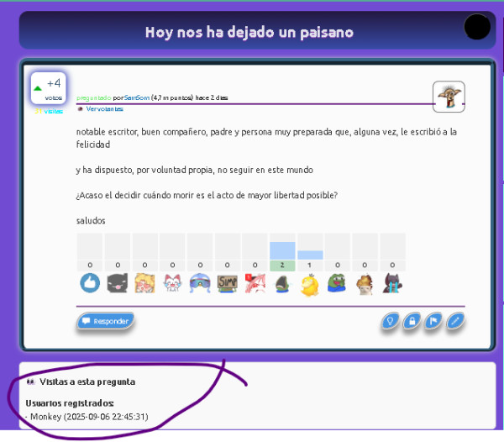Click the 'Monkey (2025-09-06 22:45:31)' visitor entry
The image size is (504, 442).
coord(89,417)
